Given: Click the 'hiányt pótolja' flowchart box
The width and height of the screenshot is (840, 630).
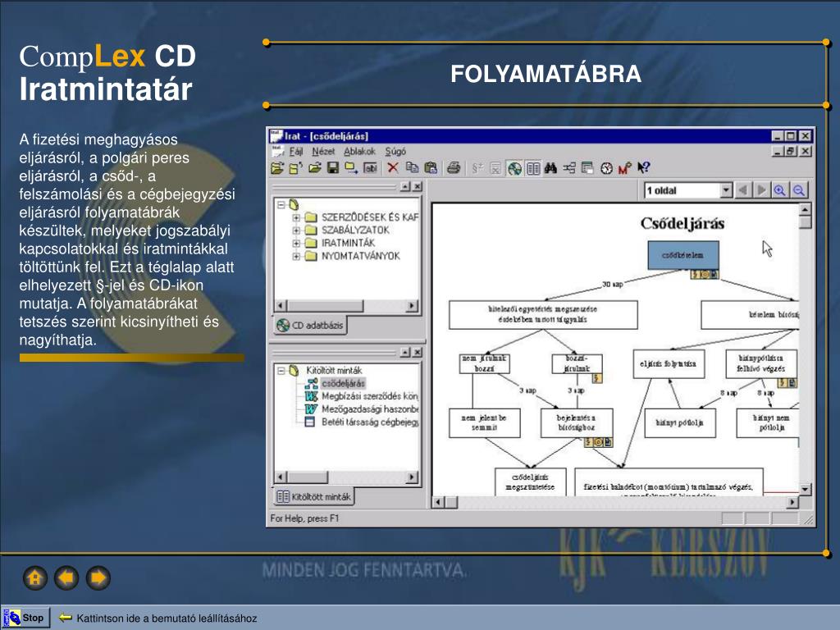Looking at the screenshot, I should click(x=680, y=423).
